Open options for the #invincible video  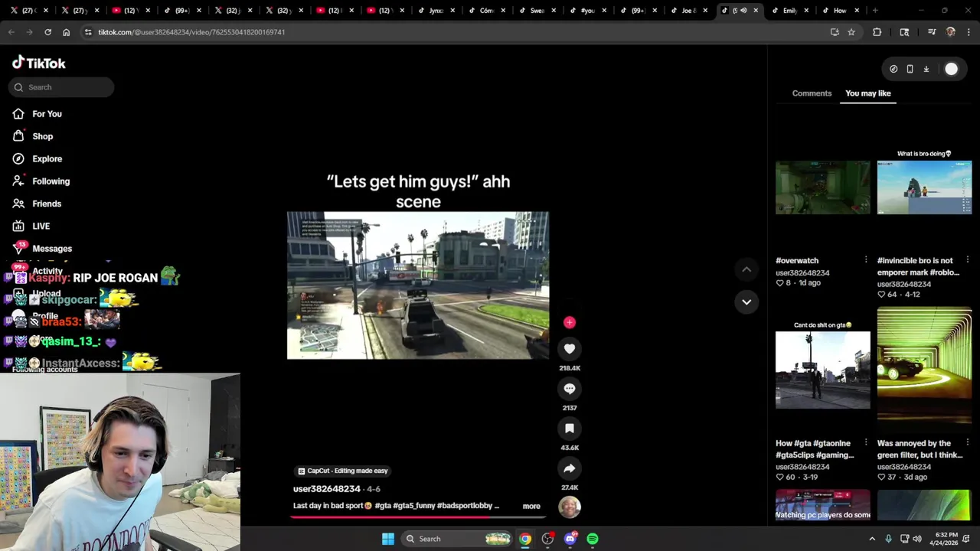click(x=968, y=260)
